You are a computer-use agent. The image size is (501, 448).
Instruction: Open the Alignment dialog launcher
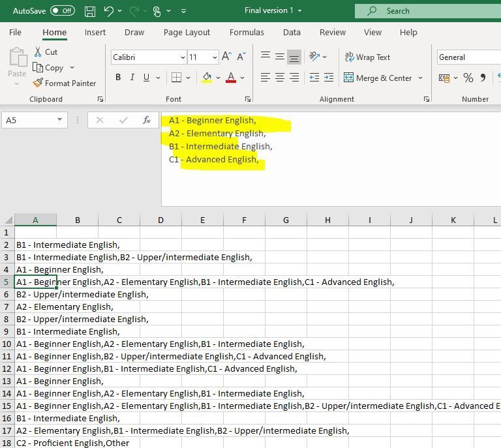427,99
